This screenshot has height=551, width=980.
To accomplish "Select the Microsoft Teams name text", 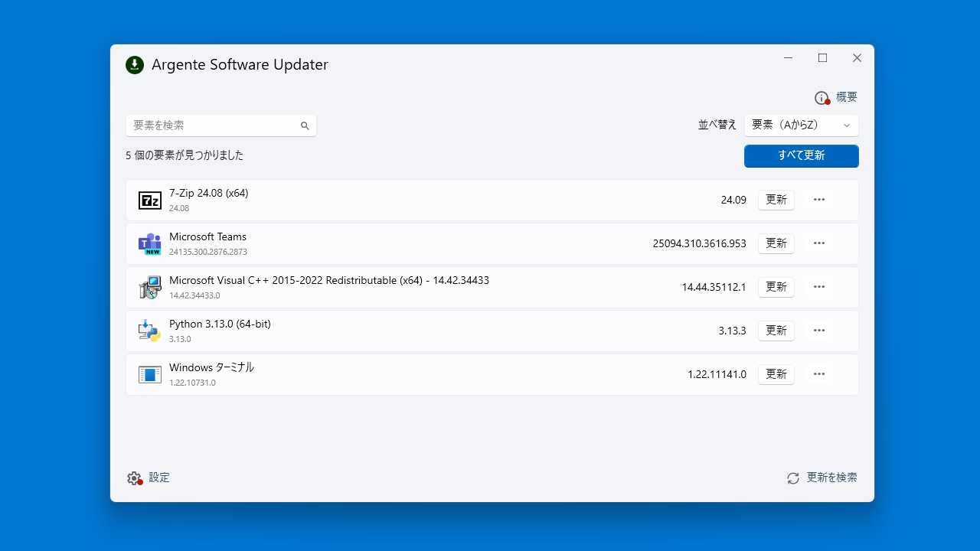I will coord(208,237).
